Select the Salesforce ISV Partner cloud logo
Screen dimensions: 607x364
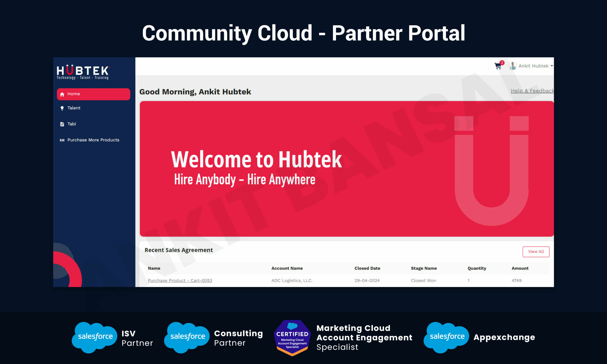[94, 337]
